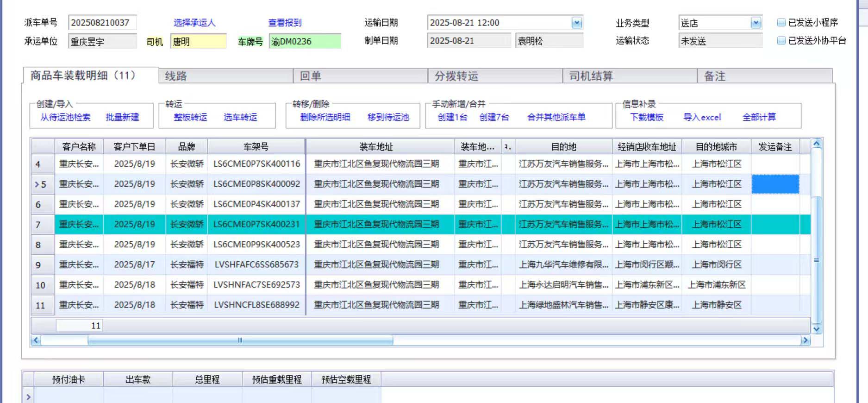Expand 业务类型 dropdown
This screenshot has width=868, height=403.
click(756, 23)
